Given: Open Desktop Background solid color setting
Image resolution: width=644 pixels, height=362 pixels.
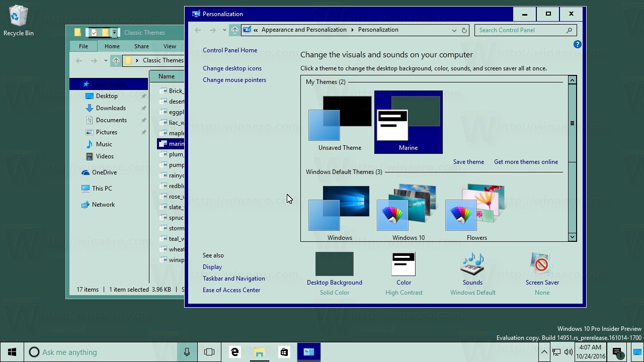Looking at the screenshot, I should point(335,274).
